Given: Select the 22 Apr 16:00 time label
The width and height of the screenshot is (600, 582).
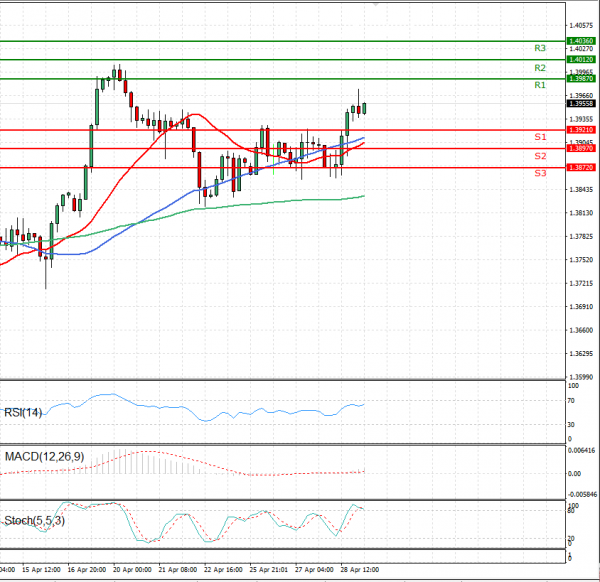Looking at the screenshot, I should 220,569.
